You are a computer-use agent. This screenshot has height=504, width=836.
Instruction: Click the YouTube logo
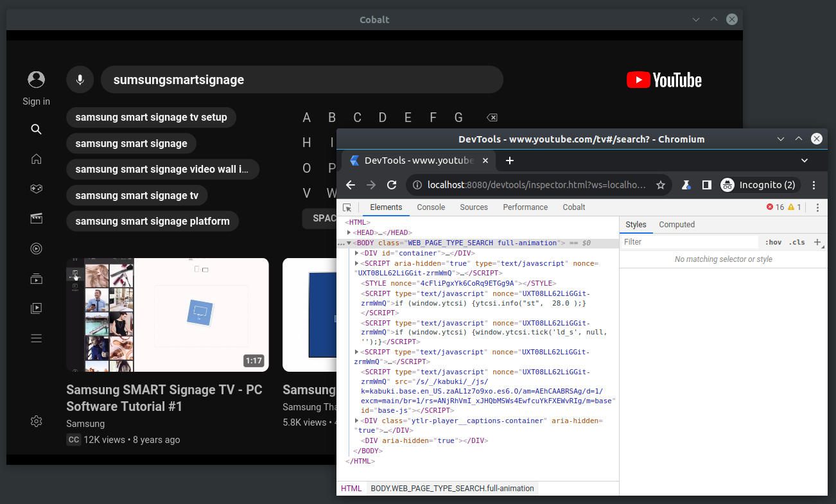coord(664,80)
